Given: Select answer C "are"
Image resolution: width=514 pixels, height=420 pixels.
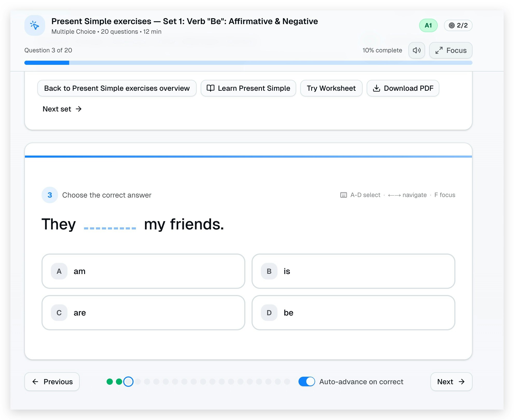Looking at the screenshot, I should coord(143,313).
